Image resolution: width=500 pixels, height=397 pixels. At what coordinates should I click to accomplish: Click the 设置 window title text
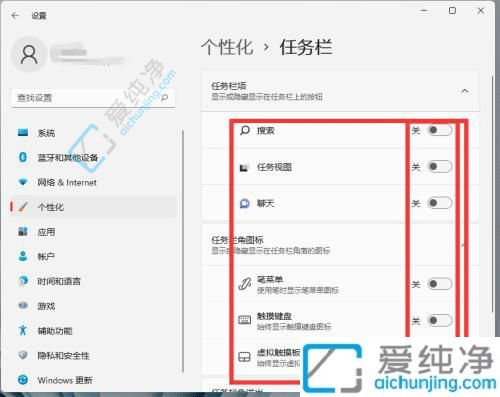click(x=39, y=16)
